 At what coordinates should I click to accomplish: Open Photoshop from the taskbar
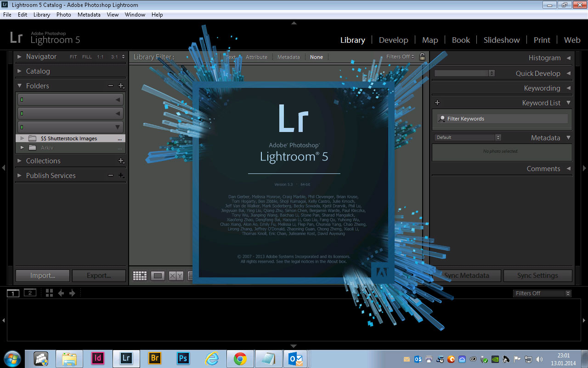click(x=183, y=358)
